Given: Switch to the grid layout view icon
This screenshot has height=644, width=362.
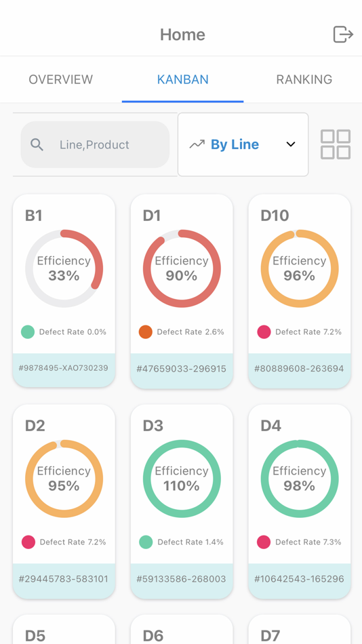Looking at the screenshot, I should click(336, 144).
